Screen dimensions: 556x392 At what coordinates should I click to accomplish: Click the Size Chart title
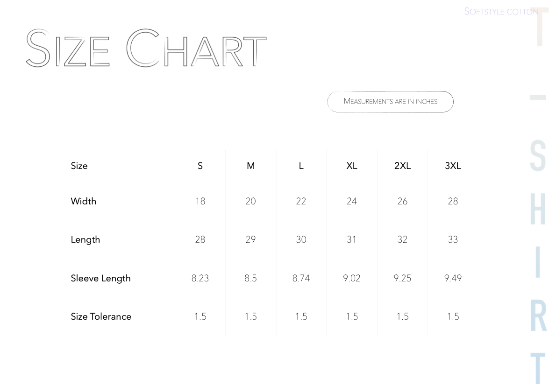pos(146,48)
